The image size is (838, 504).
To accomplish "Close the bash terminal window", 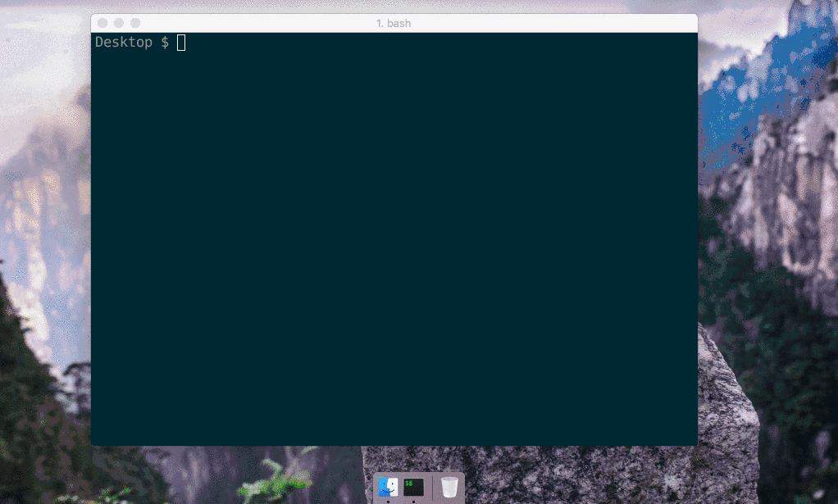I will pos(102,23).
